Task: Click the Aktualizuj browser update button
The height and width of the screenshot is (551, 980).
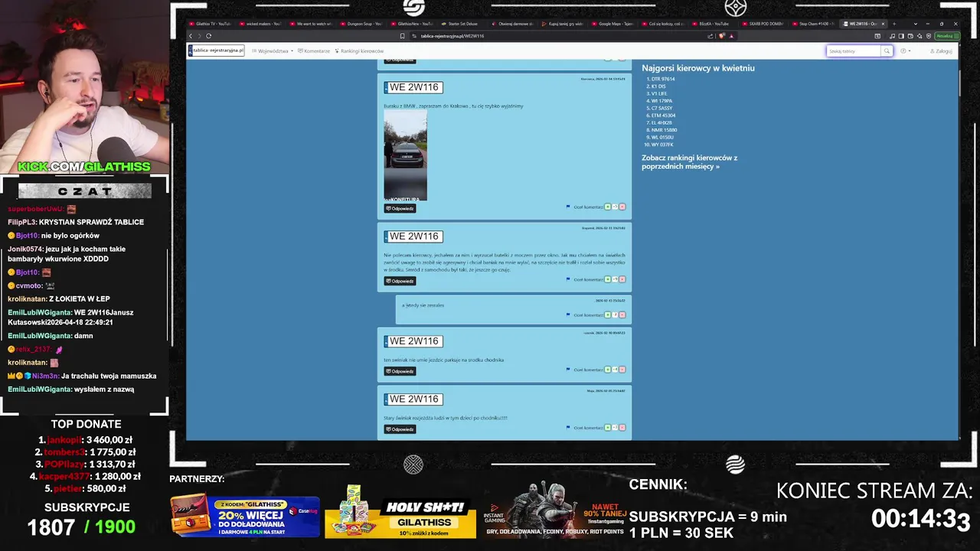Action: pyautogui.click(x=946, y=36)
